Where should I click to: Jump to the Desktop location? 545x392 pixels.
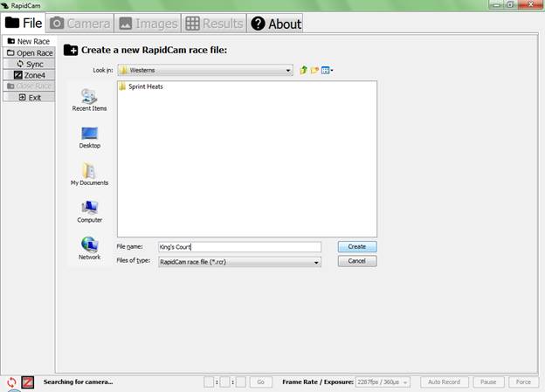pos(89,137)
